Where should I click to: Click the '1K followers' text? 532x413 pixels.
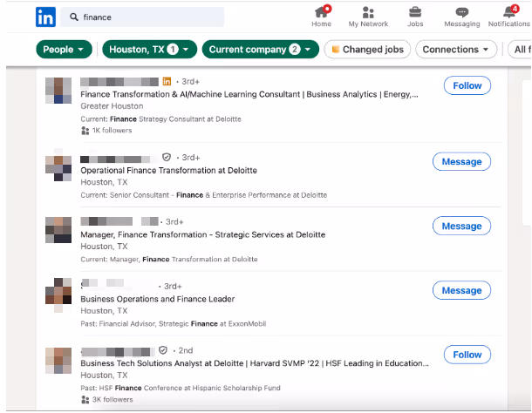coord(112,131)
